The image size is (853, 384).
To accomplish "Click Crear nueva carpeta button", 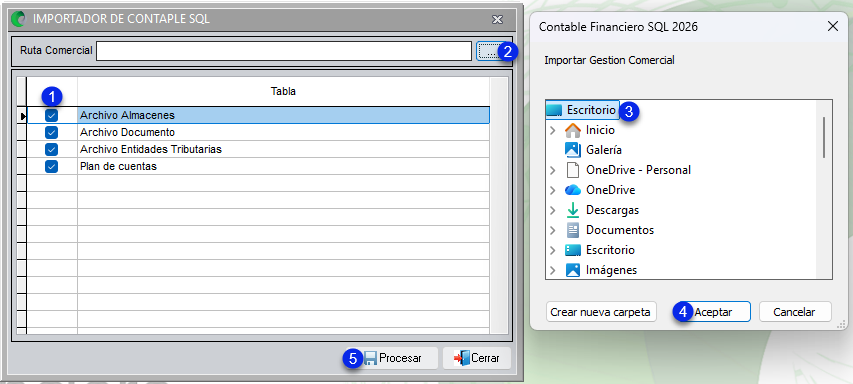I will [x=601, y=312].
